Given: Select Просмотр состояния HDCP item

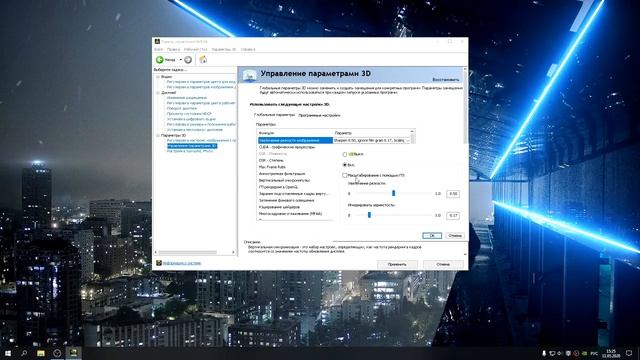Looking at the screenshot, I should (189, 114).
